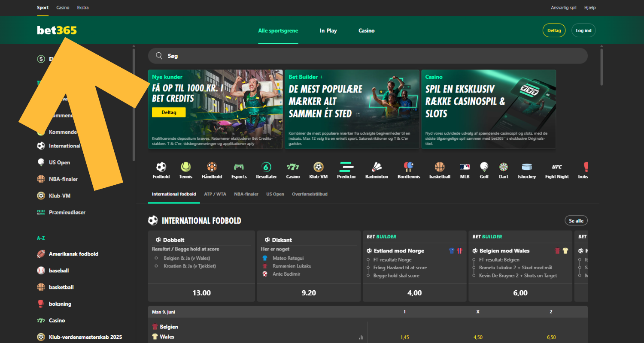Open the Ishockey icon
This screenshot has width=644, height=343.
click(x=527, y=170)
